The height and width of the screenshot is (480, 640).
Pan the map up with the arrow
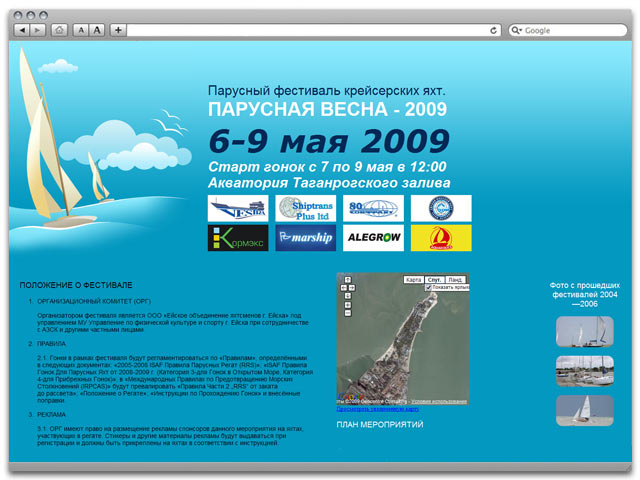coord(348,280)
